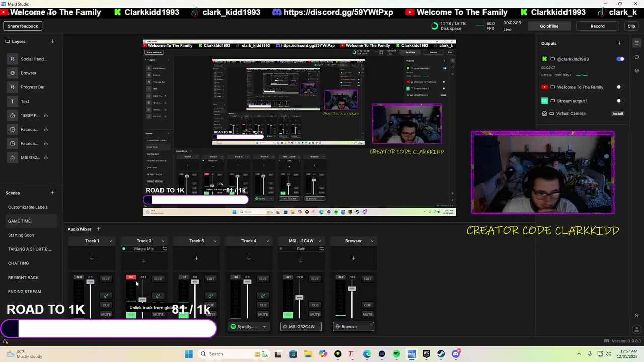This screenshot has height=362, width=644.
Task: Select the Starting Soon scene
Action: 21,235
